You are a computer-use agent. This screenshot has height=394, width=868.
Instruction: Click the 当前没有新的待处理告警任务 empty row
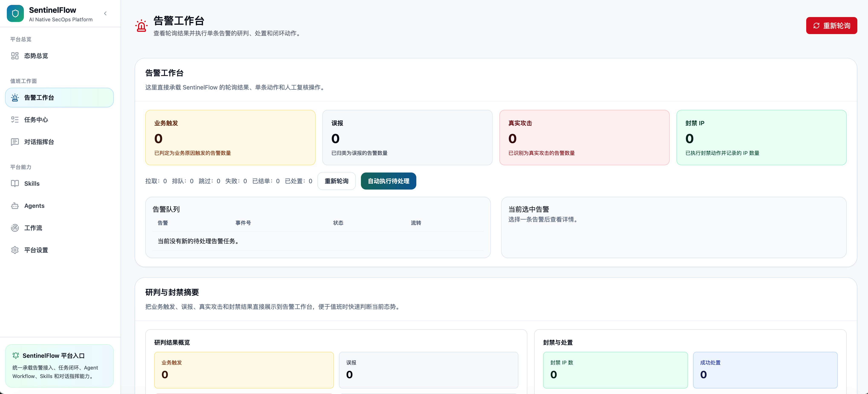(x=318, y=241)
